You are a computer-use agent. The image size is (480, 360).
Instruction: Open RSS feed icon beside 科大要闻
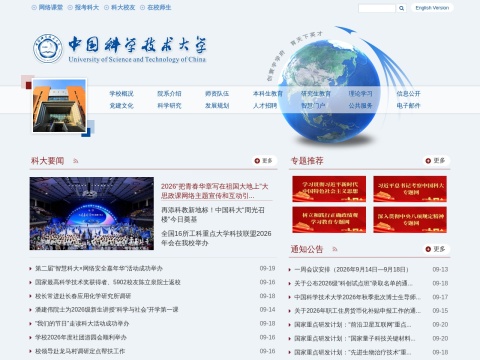click(76, 161)
